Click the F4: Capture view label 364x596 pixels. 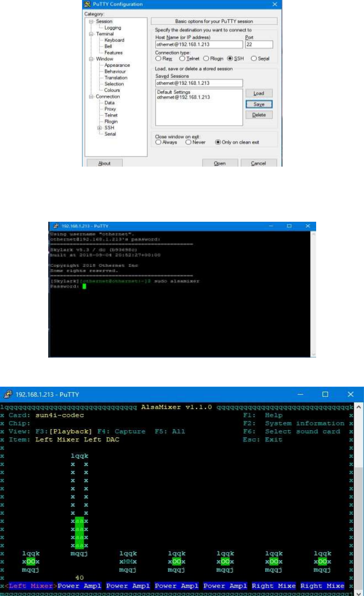pos(121,432)
